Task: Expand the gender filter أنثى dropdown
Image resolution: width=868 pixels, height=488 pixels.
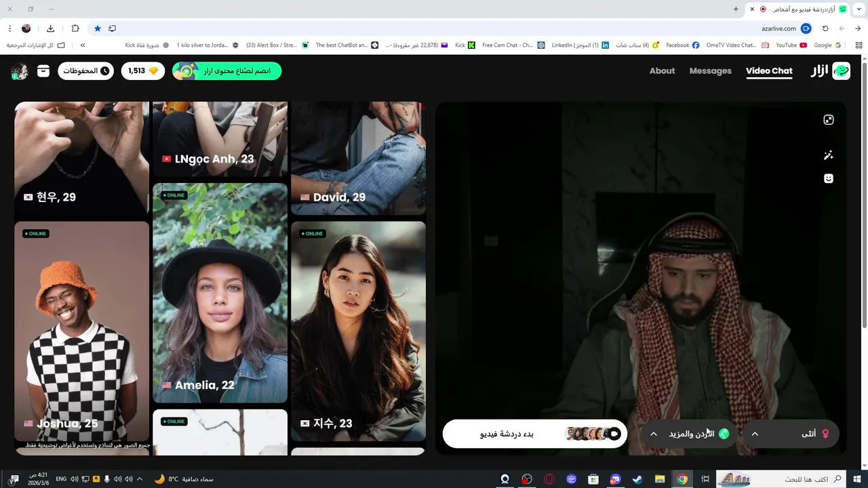Action: [791, 434]
